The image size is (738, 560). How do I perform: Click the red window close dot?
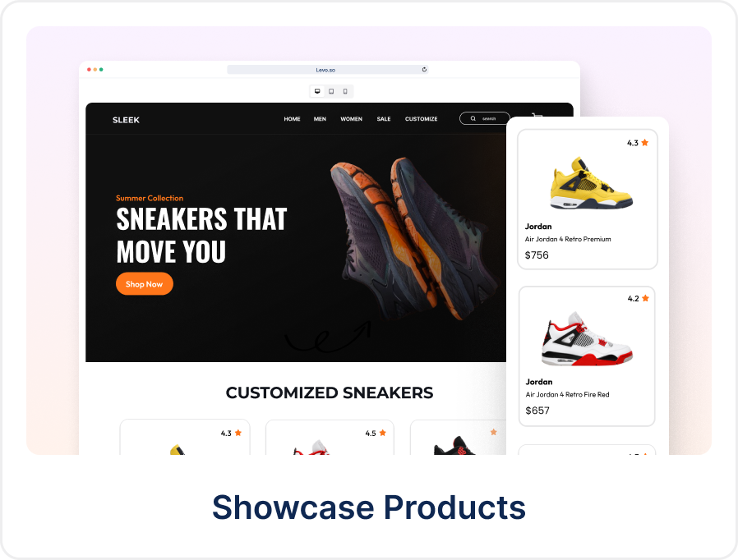click(89, 70)
